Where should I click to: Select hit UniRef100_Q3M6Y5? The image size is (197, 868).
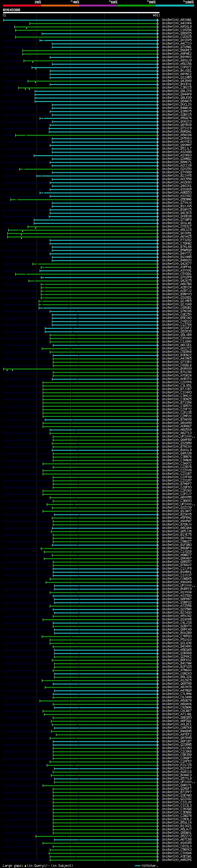click(x=176, y=111)
